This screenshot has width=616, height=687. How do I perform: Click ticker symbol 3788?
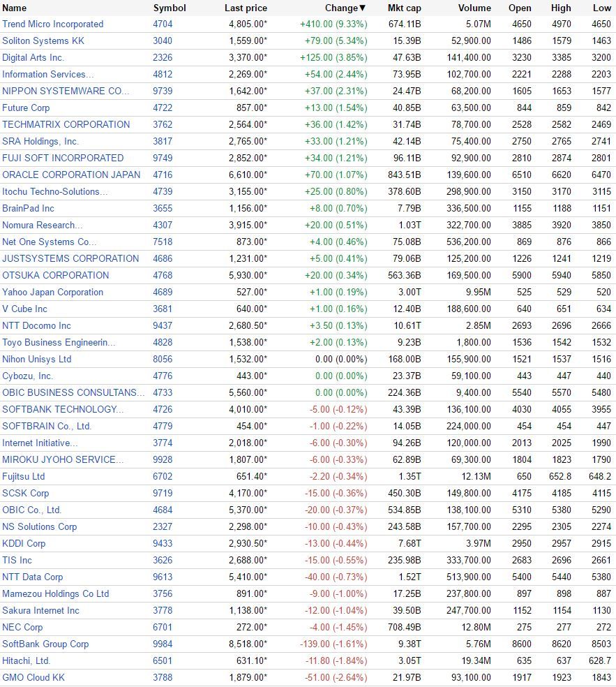coord(163,677)
